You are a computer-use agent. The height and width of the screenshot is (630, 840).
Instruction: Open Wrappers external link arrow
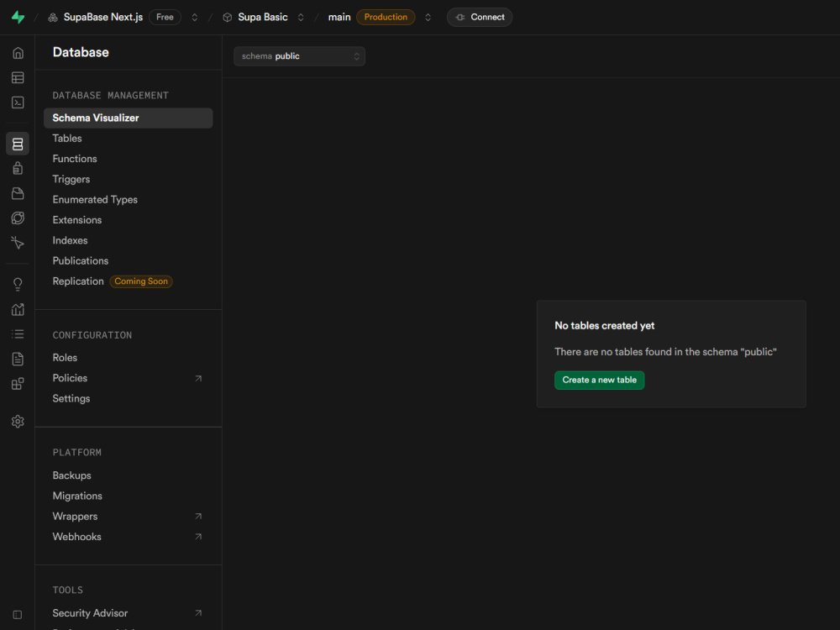point(198,517)
